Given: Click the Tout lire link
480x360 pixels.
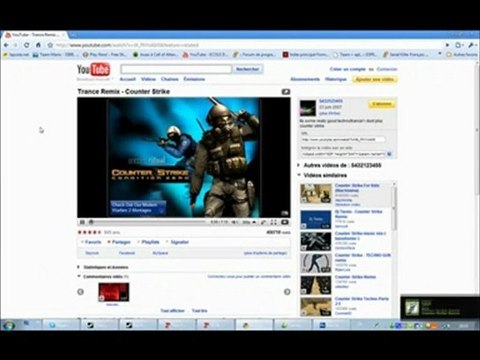Looking at the screenshot, I should [199, 311].
